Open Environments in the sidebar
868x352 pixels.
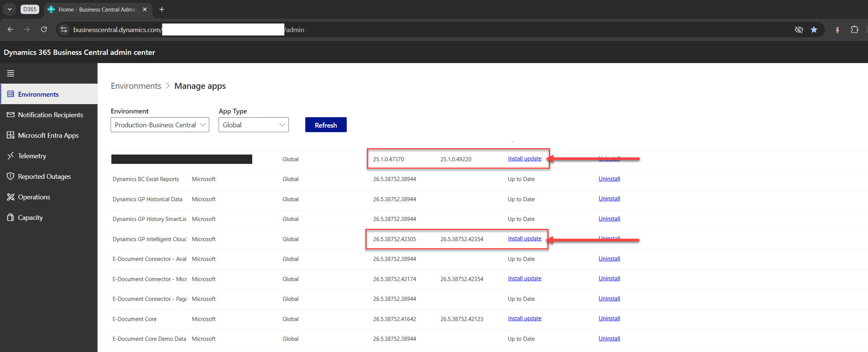[x=49, y=94]
